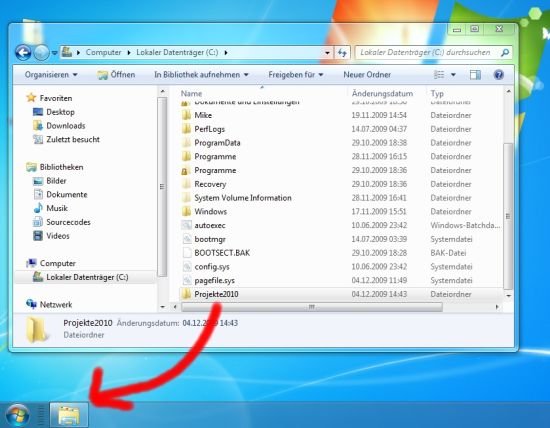
Task: Click the file list vertical scrollbar
Action: pos(508,216)
